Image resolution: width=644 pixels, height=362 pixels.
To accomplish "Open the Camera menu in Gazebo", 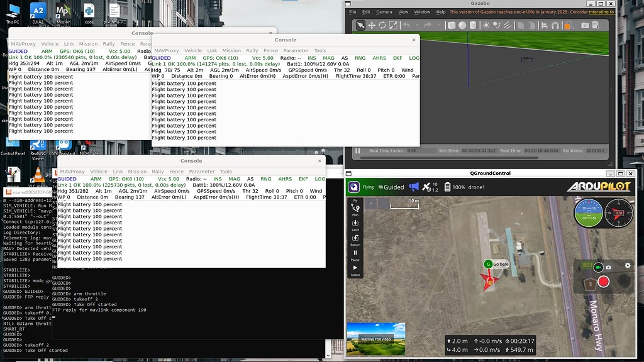I will 384,12.
